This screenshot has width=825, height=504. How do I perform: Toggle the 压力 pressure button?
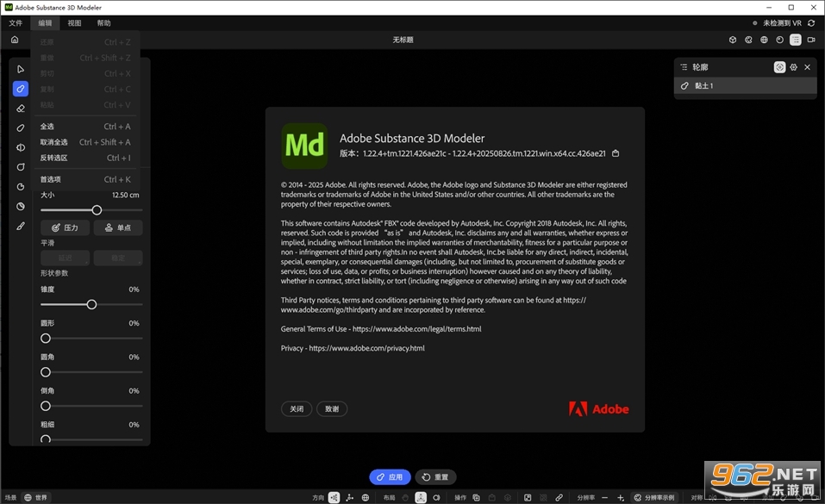(x=66, y=227)
